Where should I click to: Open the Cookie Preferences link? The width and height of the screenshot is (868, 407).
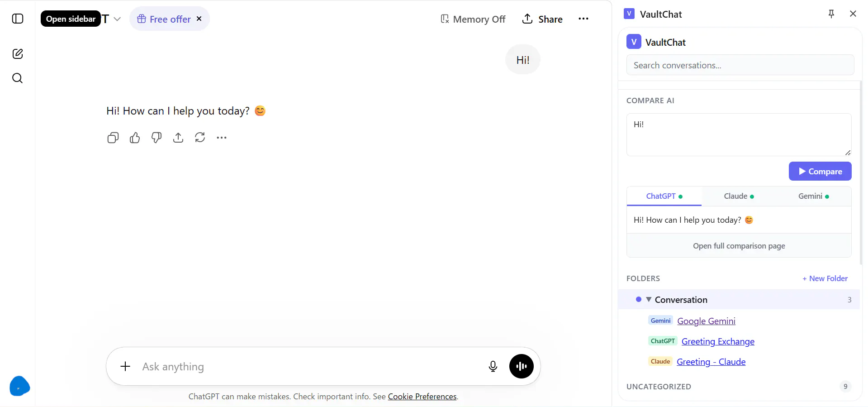coord(422,397)
